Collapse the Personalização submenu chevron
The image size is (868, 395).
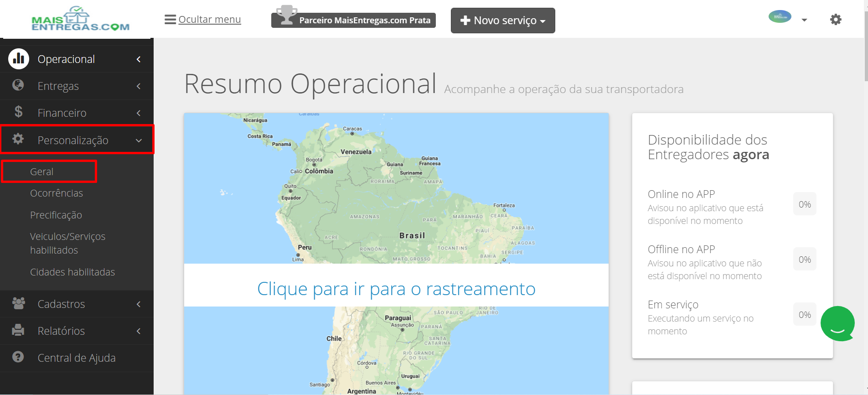[x=139, y=140]
